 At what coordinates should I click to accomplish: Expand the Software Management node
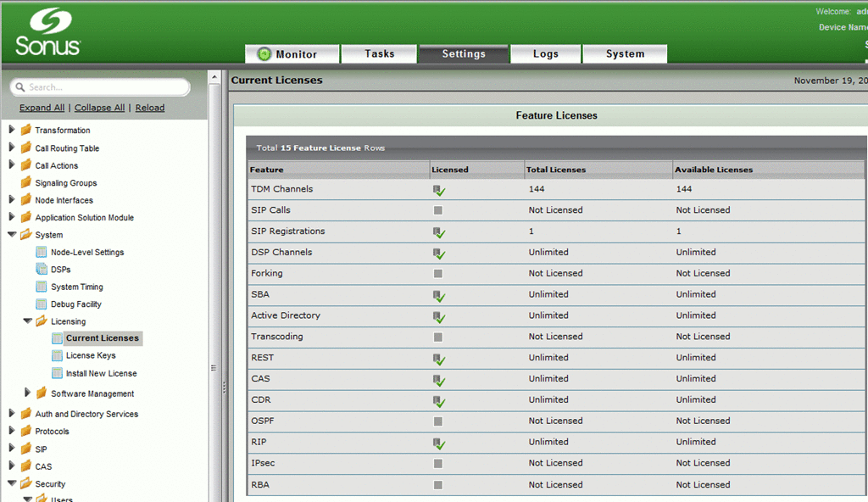pos(28,393)
